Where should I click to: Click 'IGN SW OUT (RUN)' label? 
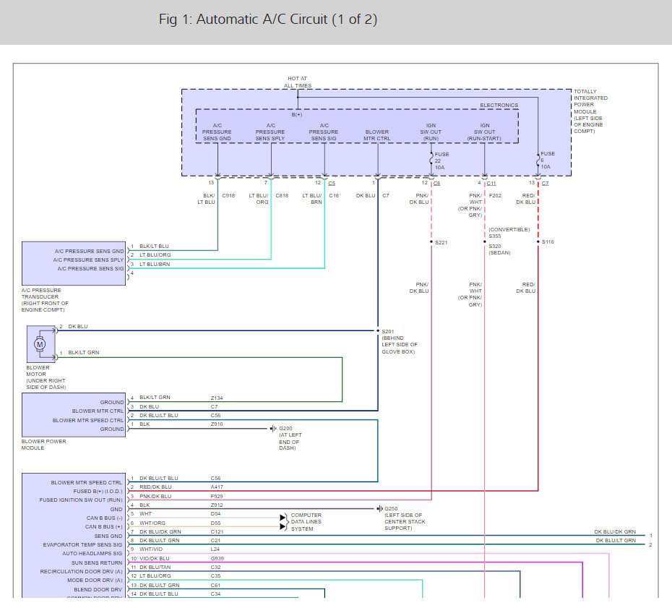(x=431, y=132)
